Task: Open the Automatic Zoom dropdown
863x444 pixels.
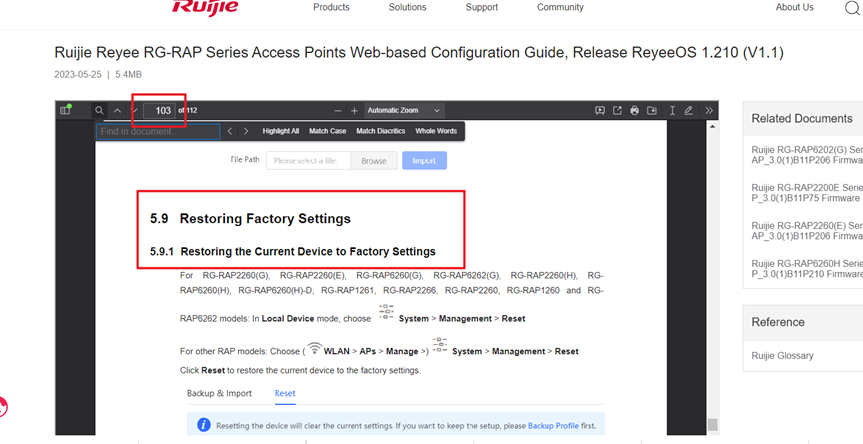Action: [403, 111]
